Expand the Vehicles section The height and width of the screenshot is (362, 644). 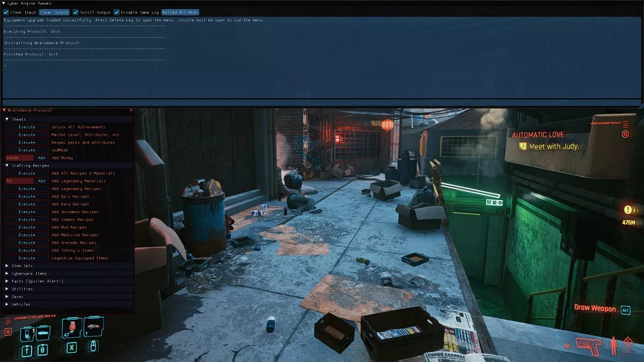click(x=7, y=304)
